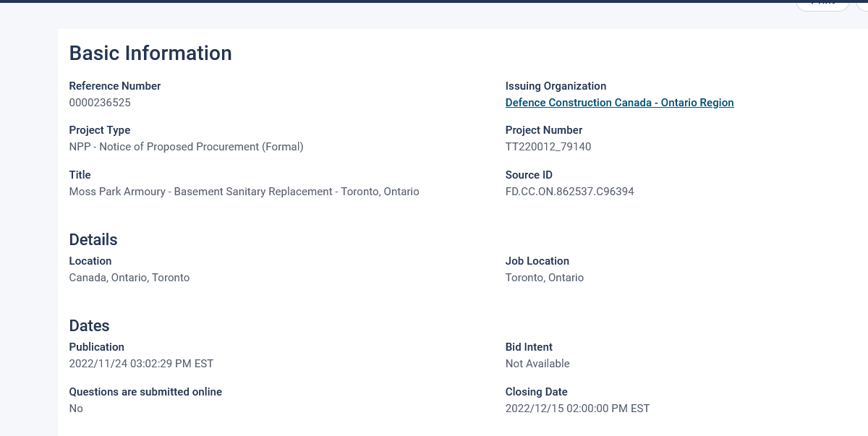Select the reference number 0000236525
This screenshot has height=436, width=868.
click(100, 103)
